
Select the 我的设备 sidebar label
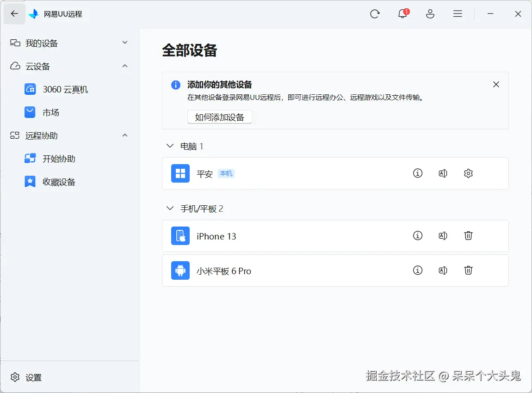coord(41,43)
